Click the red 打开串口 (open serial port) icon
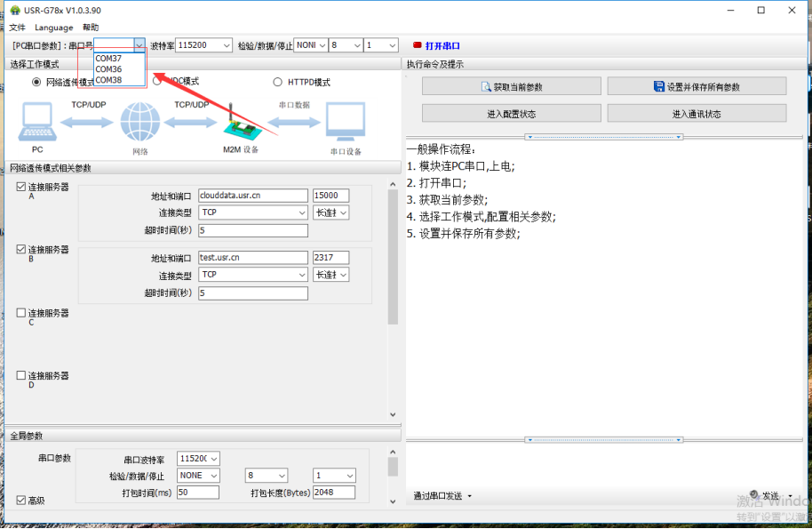 click(418, 45)
